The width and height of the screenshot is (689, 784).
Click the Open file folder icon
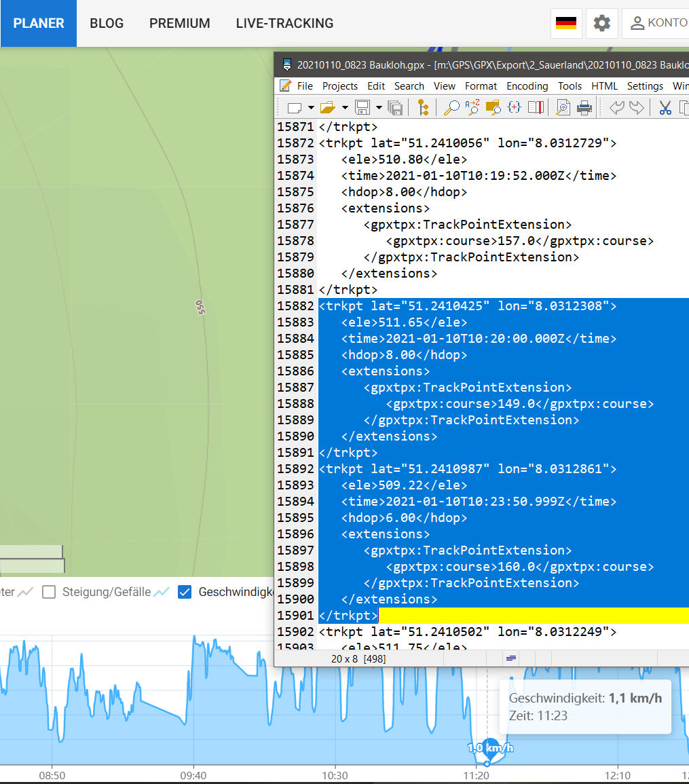point(328,107)
